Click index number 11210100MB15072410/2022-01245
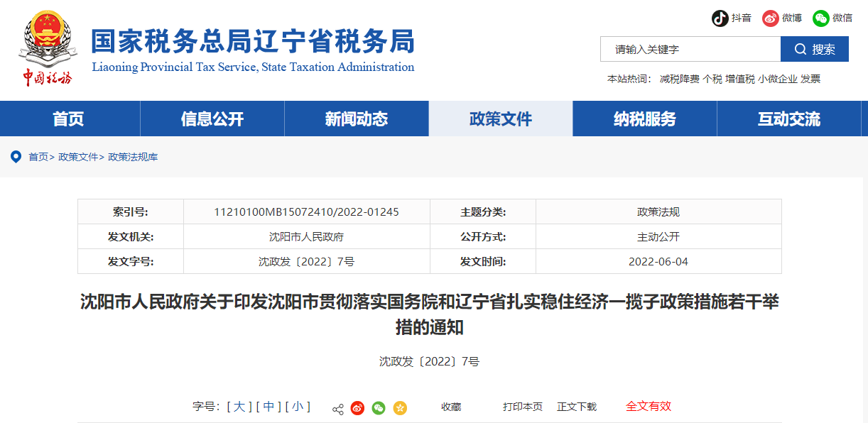The width and height of the screenshot is (868, 423). 307,211
